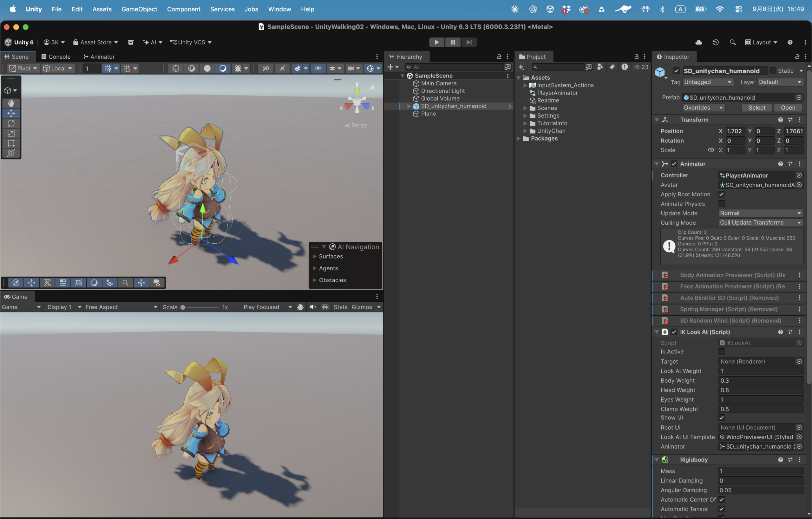812x519 pixels.
Task: Toggle the Stats button in Game view
Action: [x=340, y=307]
